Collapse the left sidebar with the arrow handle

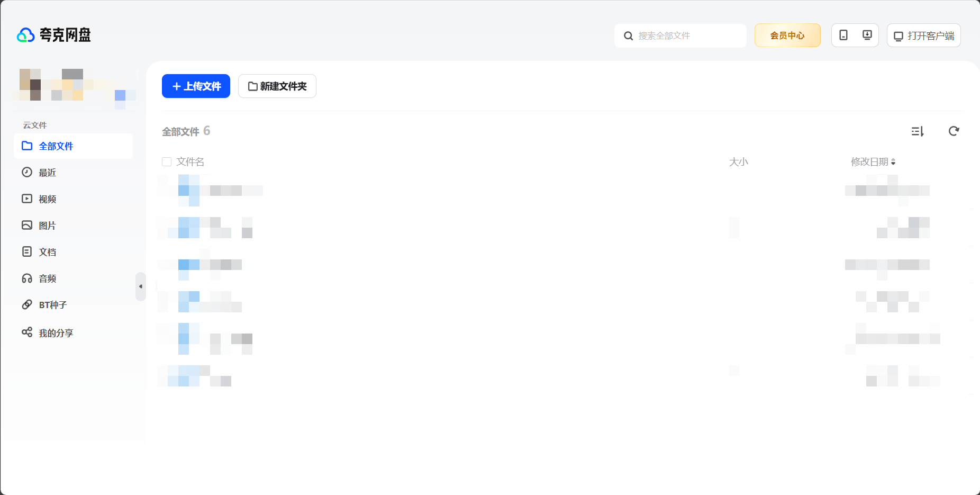click(140, 286)
